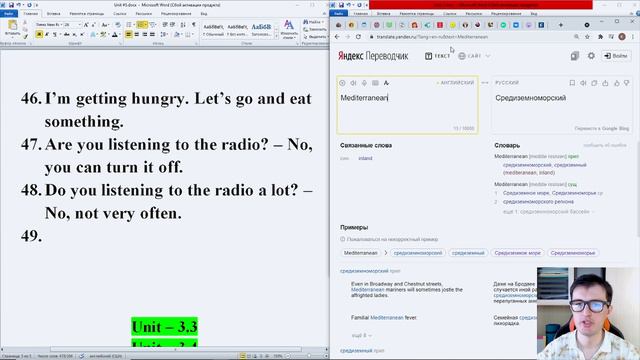Open the target language Русский selector
Image resolution: width=640 pixels, height=360 pixels.
coord(507,83)
